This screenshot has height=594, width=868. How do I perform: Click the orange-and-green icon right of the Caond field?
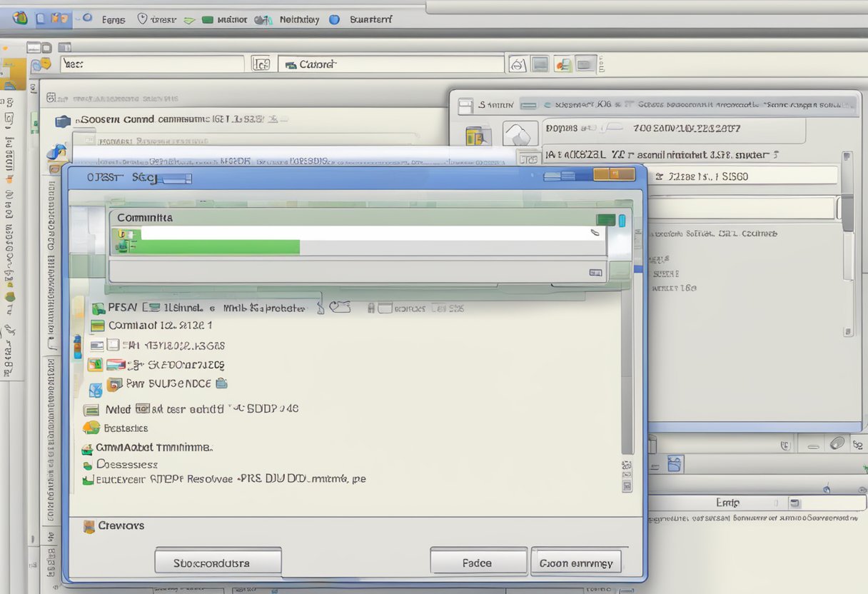tap(563, 64)
